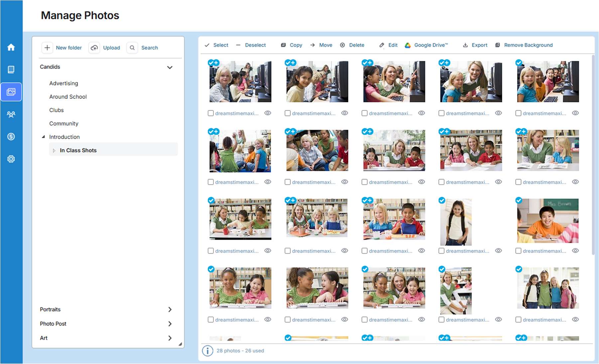Screen dimensions: 599x364
Task: Expand the Photo Post folder chevron
Action: 170,324
